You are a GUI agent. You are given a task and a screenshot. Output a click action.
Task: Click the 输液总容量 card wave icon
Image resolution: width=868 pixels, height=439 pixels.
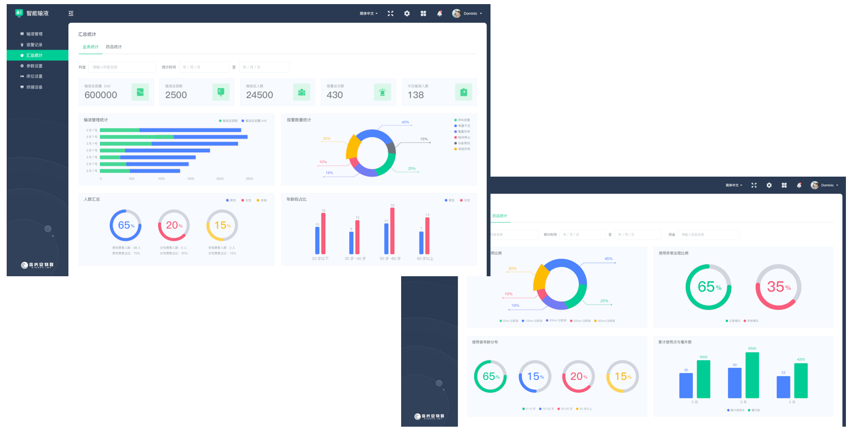[140, 92]
